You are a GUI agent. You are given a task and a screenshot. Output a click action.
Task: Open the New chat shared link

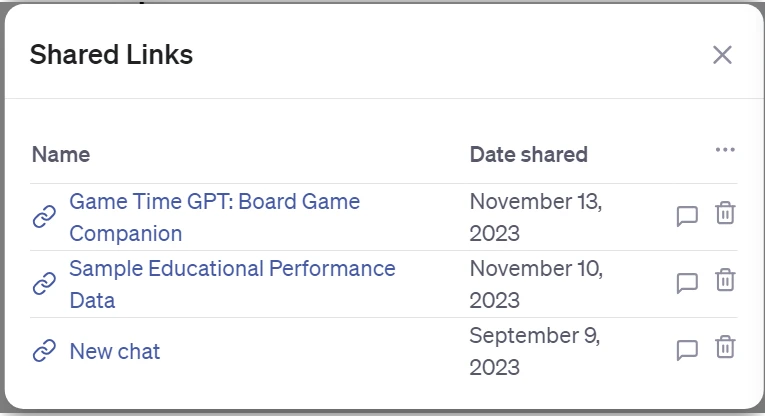click(x=115, y=351)
